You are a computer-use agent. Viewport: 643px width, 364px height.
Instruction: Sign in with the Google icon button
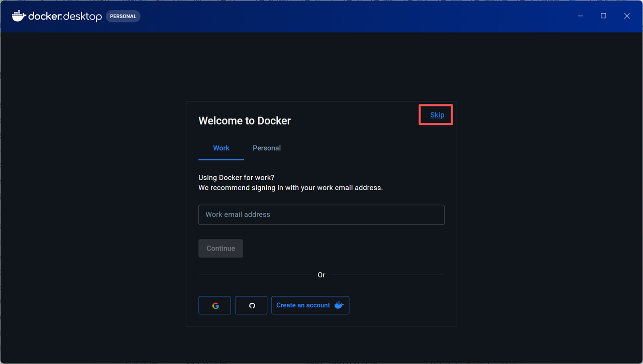[215, 305]
